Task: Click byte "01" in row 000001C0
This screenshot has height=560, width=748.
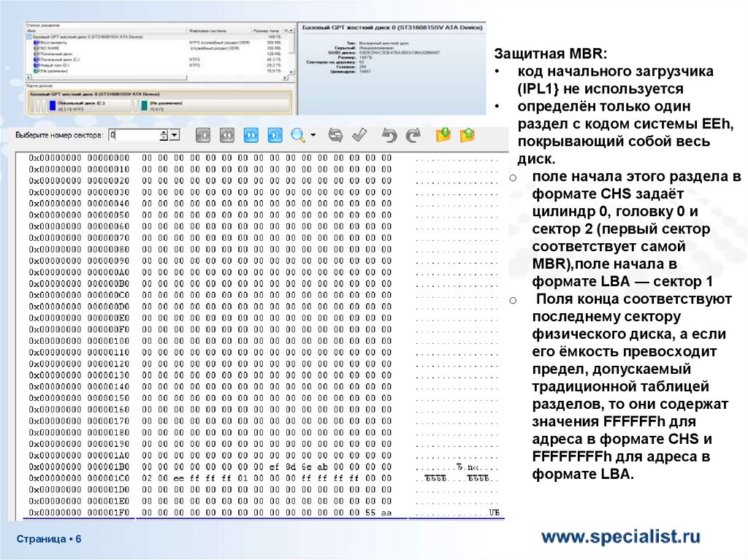Action: click(243, 478)
